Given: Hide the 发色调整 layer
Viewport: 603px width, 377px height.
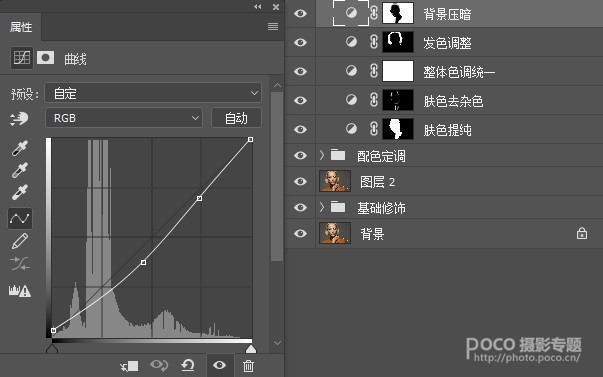Looking at the screenshot, I should pyautogui.click(x=300, y=42).
